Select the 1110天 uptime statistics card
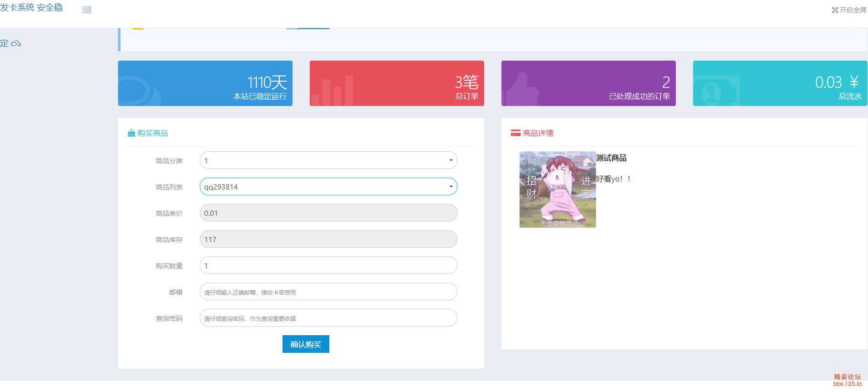The width and height of the screenshot is (868, 392). pyautogui.click(x=205, y=84)
